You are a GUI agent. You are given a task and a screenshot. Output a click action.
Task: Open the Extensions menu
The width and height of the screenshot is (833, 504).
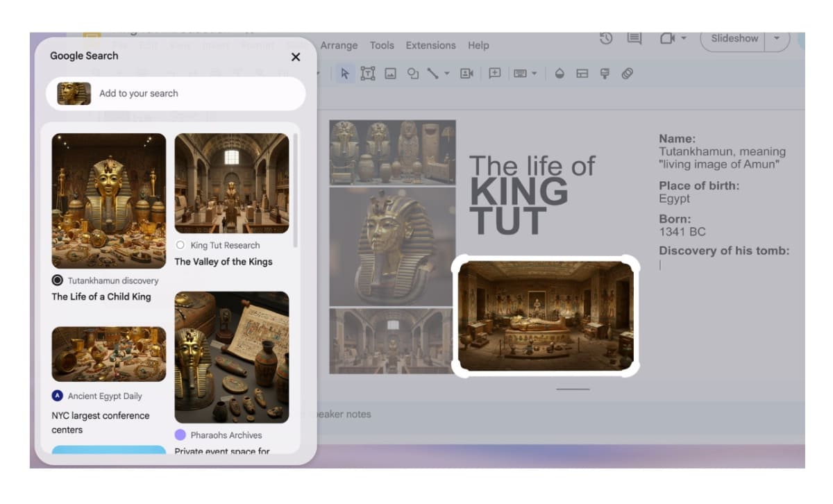tap(431, 45)
